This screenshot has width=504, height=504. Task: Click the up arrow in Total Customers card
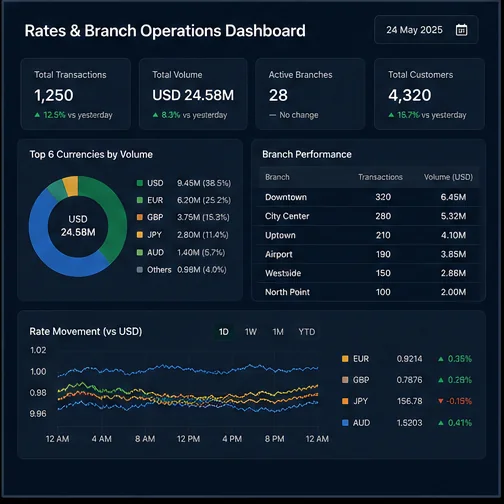point(391,115)
